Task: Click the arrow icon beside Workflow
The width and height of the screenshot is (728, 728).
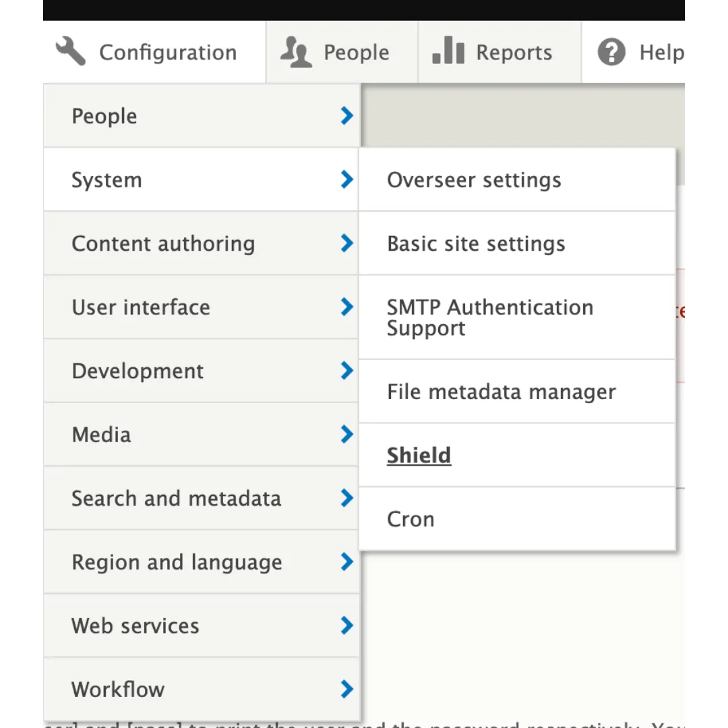Action: click(x=346, y=689)
